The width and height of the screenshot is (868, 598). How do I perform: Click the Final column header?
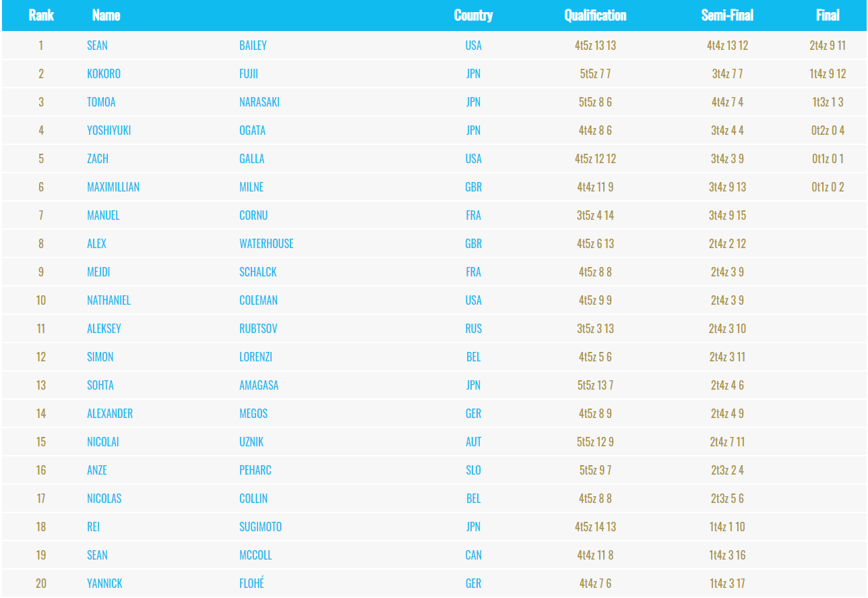pos(828,15)
